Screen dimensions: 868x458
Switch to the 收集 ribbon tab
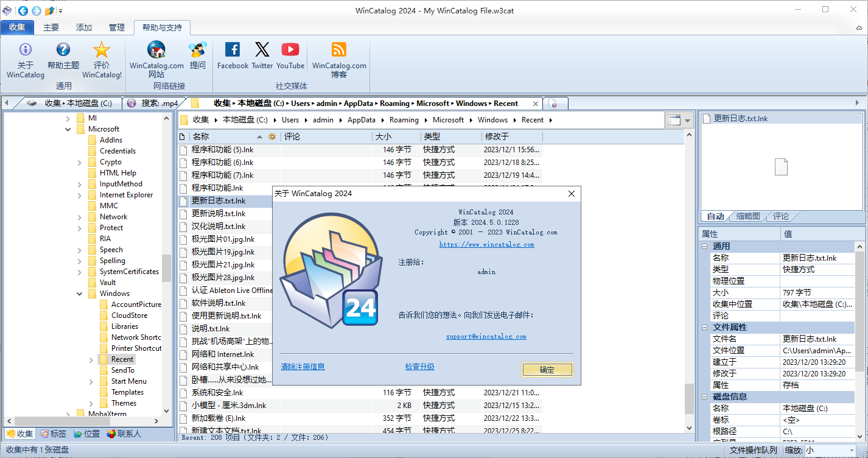pyautogui.click(x=17, y=27)
